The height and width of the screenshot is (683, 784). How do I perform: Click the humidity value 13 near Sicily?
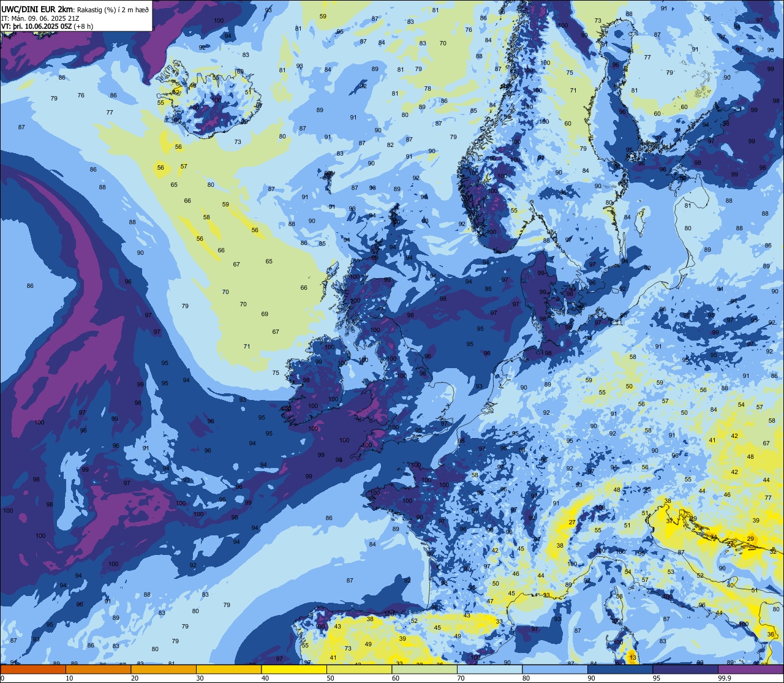[x=633, y=658]
